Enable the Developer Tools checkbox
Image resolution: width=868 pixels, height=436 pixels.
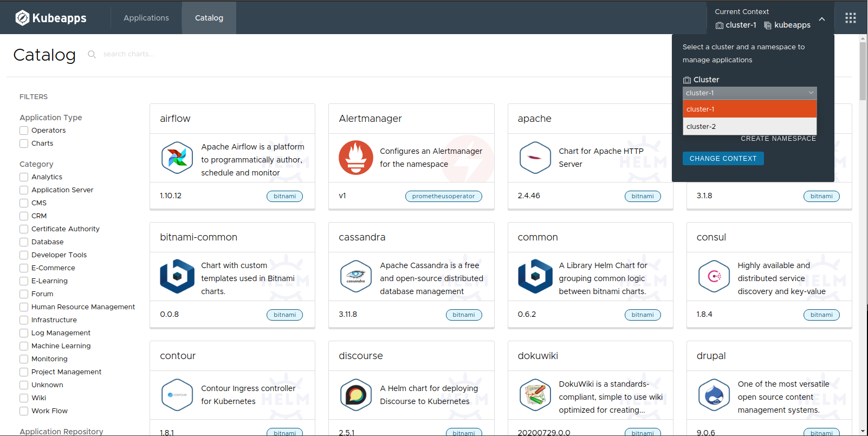[24, 255]
